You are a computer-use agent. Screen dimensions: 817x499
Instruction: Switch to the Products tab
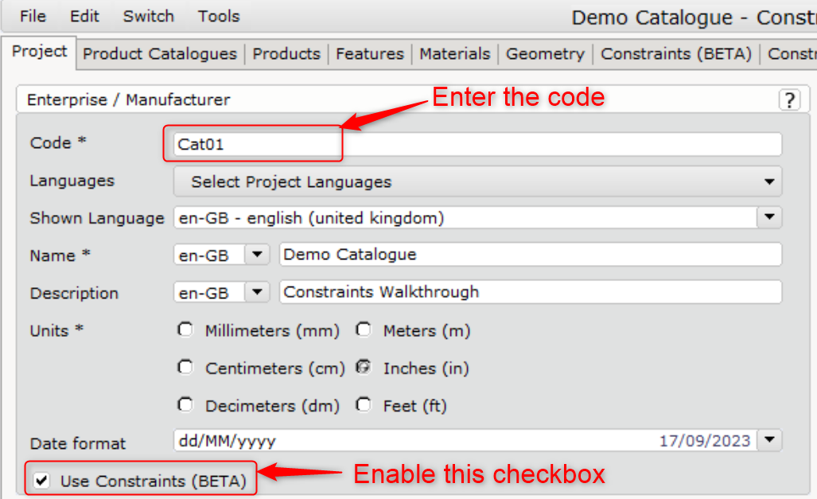click(286, 54)
